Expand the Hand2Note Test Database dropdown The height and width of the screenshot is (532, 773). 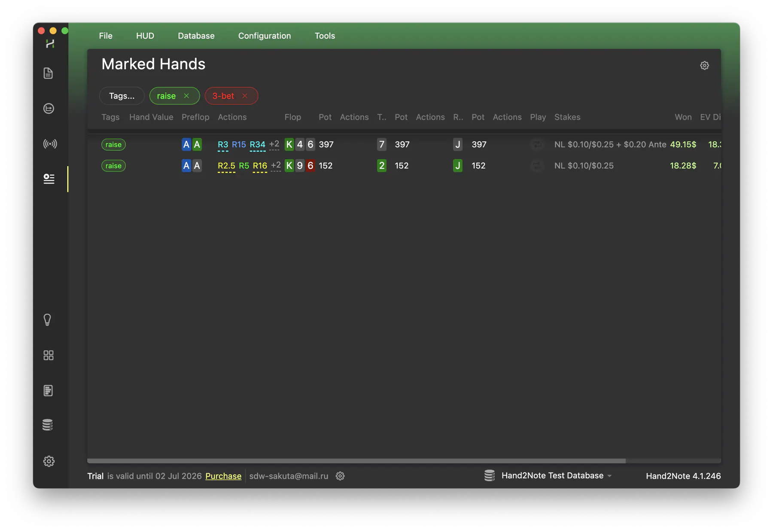coord(609,476)
